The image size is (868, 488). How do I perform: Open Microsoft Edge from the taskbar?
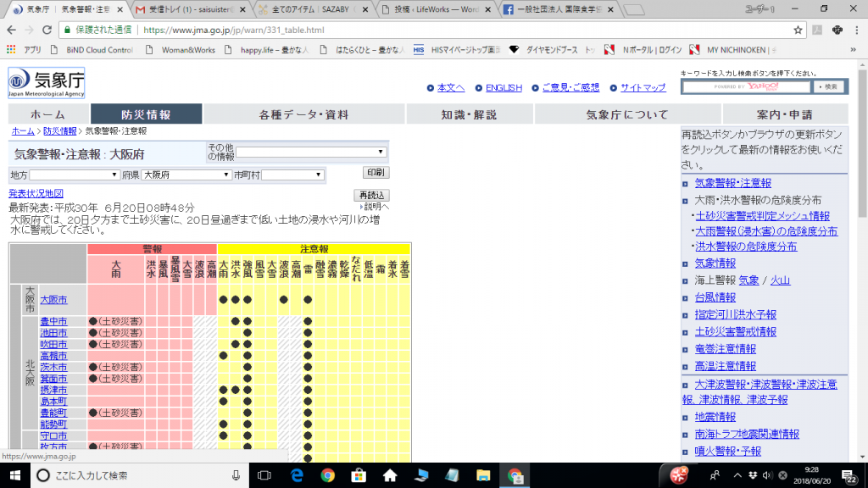click(296, 475)
